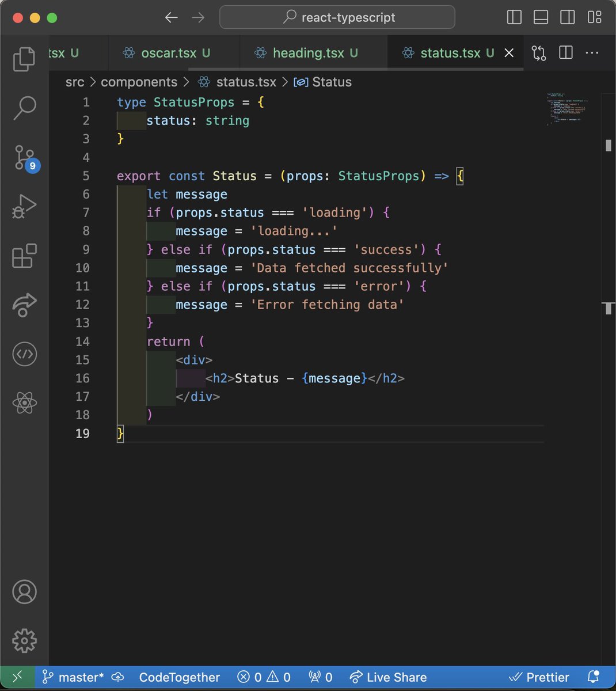Click the minimap code preview
616x691 pixels.
tap(567, 108)
